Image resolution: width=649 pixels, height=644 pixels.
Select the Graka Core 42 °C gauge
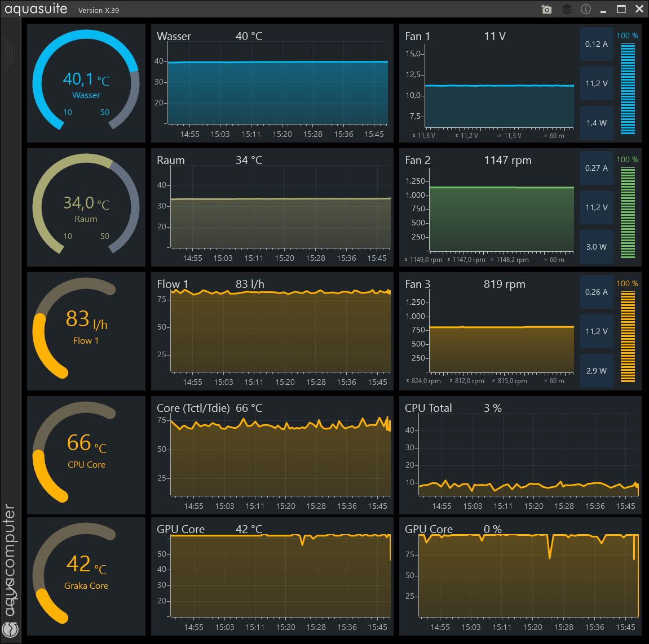pyautogui.click(x=86, y=576)
